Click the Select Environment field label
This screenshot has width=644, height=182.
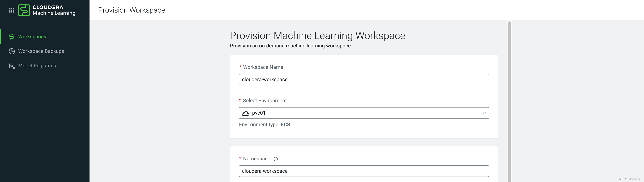[x=265, y=101]
